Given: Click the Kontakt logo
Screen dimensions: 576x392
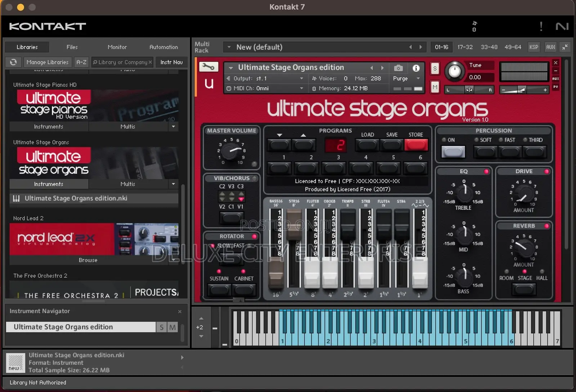Looking at the screenshot, I should [x=48, y=26].
